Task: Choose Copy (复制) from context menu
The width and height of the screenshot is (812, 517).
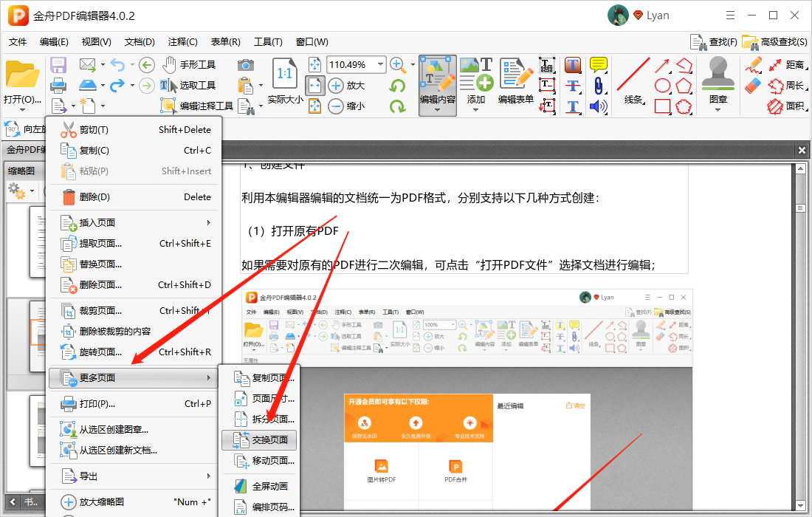Action: point(136,150)
